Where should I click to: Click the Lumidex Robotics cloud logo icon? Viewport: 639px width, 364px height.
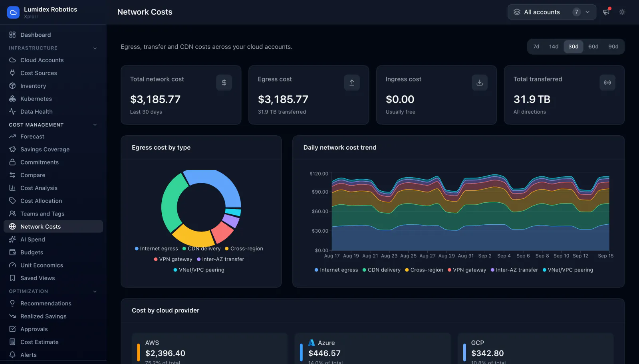click(13, 12)
